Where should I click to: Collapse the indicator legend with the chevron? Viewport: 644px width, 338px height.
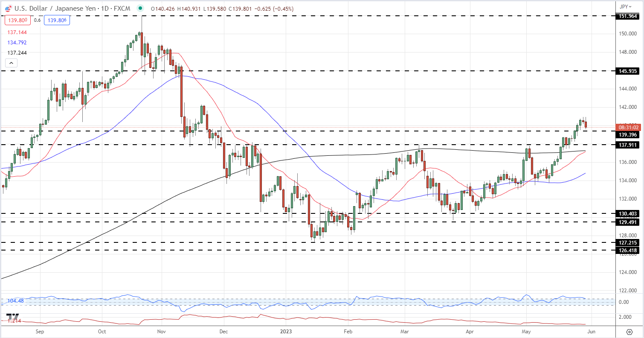point(11,63)
